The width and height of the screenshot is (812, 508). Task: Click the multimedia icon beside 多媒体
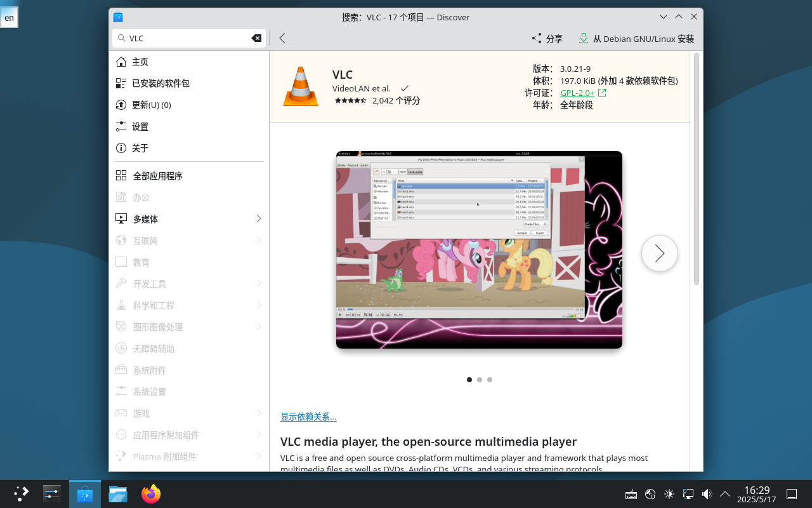pos(121,218)
